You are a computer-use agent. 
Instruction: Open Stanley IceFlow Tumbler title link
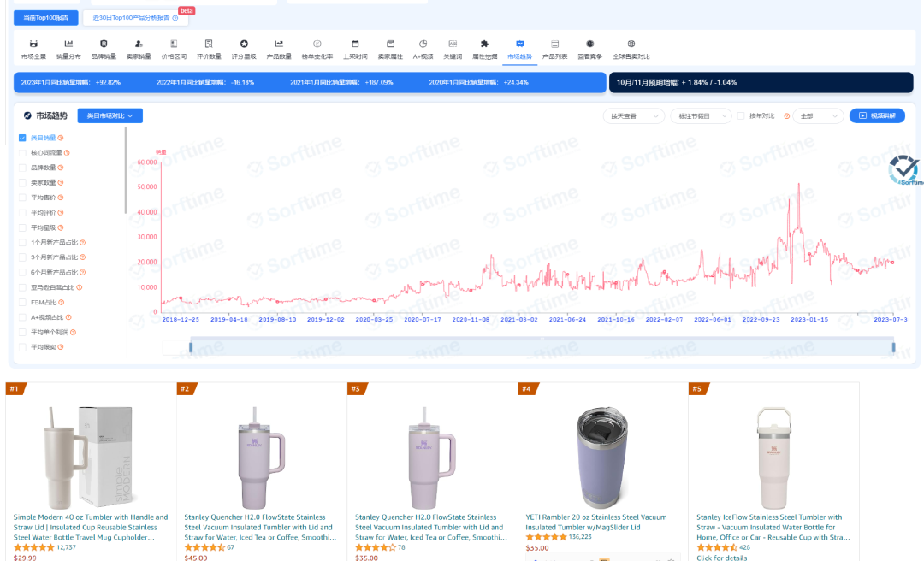(x=773, y=528)
